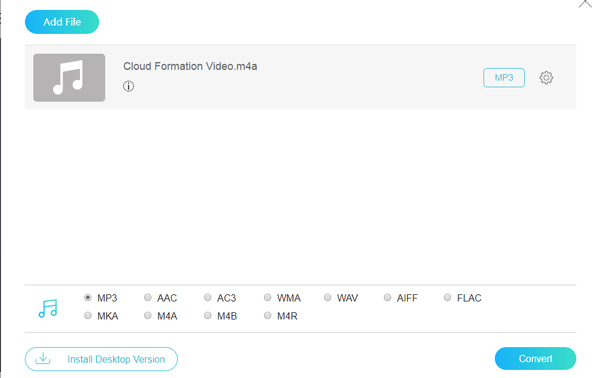This screenshot has width=600, height=378.
Task: Open settings gear for Cloud Formation Video
Action: coord(546,78)
